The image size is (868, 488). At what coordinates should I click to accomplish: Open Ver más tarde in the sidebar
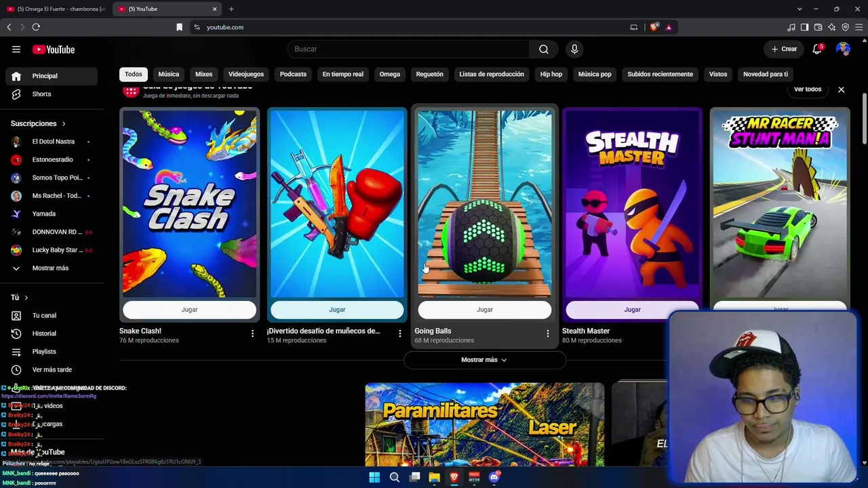tap(52, 370)
